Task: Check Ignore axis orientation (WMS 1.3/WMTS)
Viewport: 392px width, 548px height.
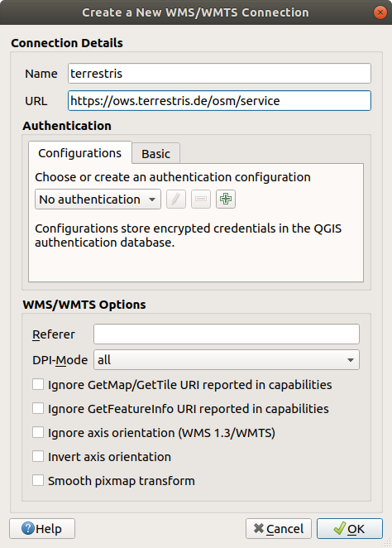Action: (38, 432)
